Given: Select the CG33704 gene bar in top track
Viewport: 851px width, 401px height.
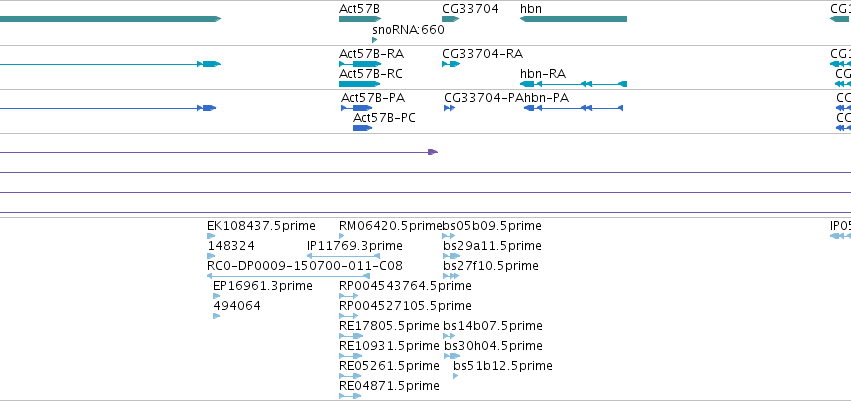Looking at the screenshot, I should point(450,19).
